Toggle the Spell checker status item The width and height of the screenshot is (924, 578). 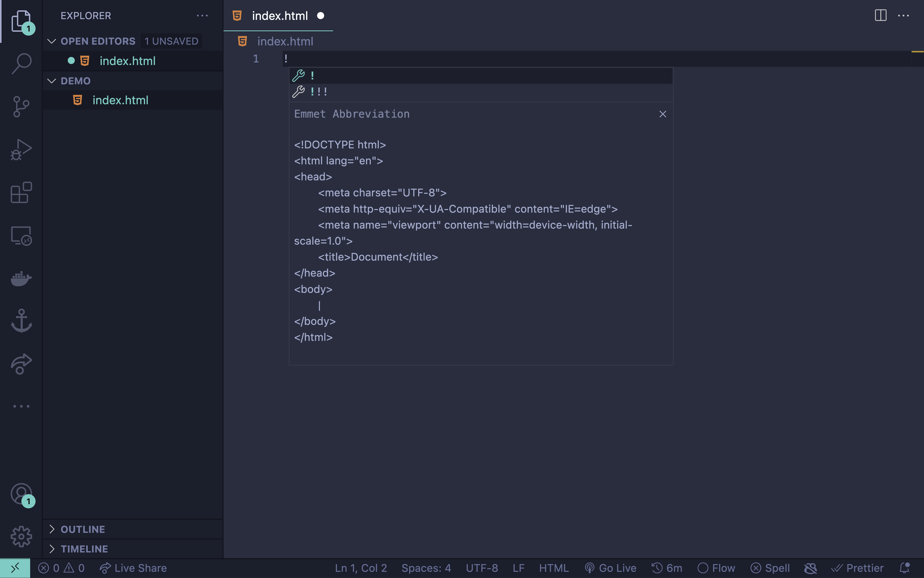(x=770, y=568)
